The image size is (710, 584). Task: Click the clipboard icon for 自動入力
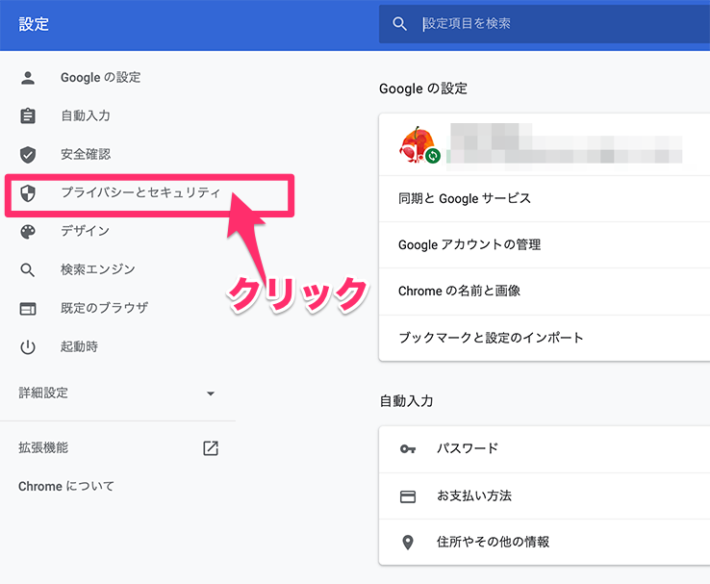coord(28,116)
